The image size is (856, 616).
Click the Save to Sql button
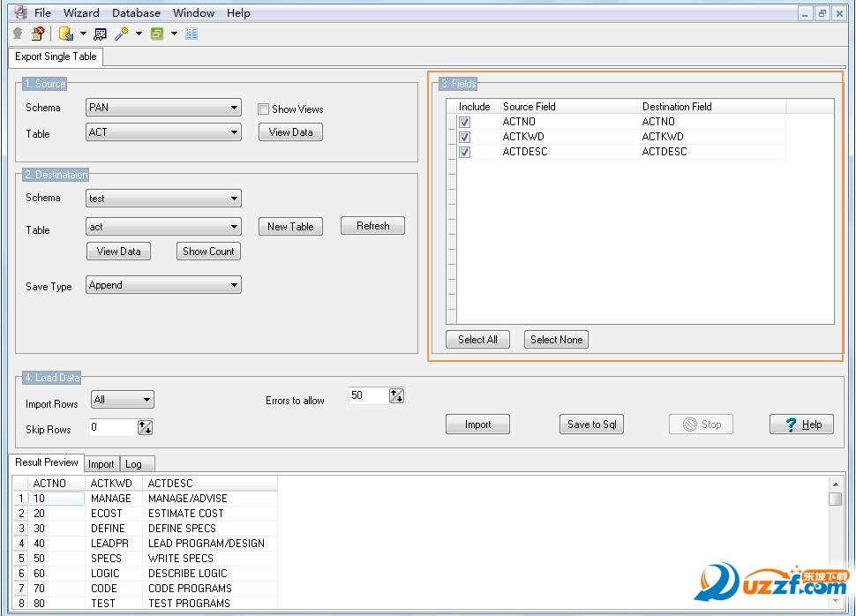592,424
